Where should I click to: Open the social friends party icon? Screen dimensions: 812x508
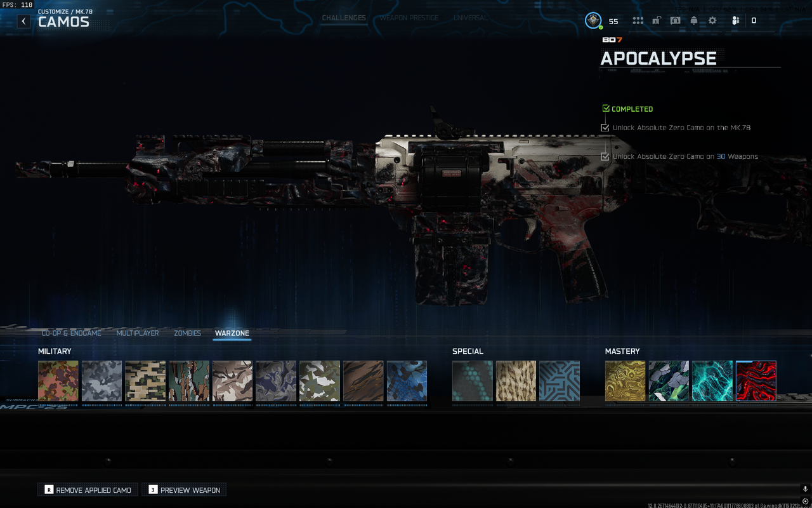[735, 20]
